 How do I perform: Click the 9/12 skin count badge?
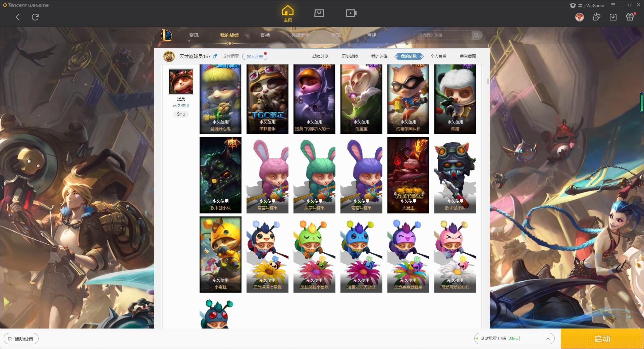181,114
